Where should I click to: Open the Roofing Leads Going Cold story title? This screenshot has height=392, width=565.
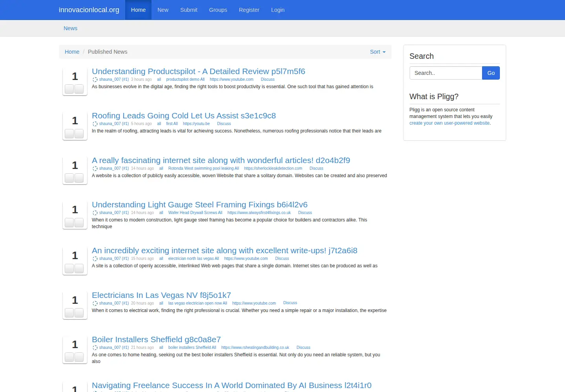point(184,116)
